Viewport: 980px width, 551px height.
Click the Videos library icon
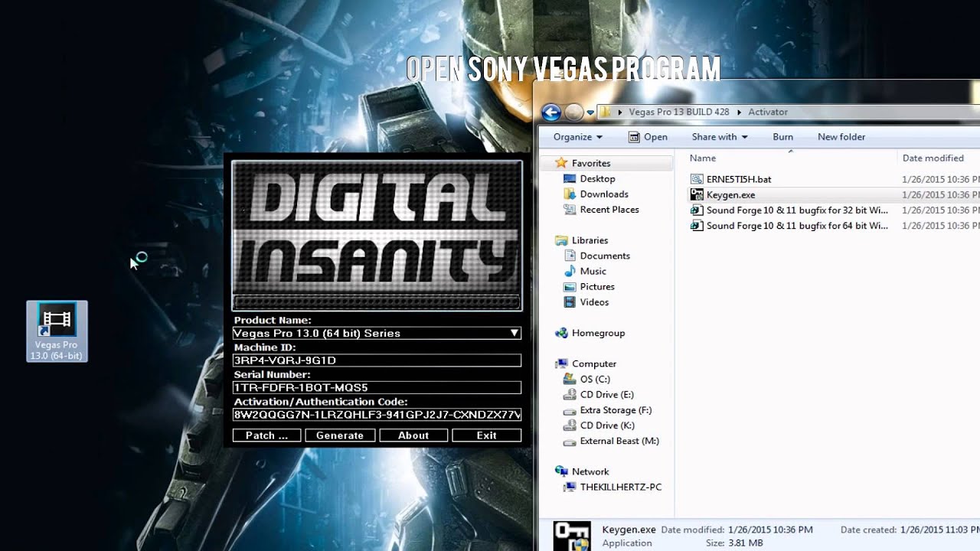570,302
